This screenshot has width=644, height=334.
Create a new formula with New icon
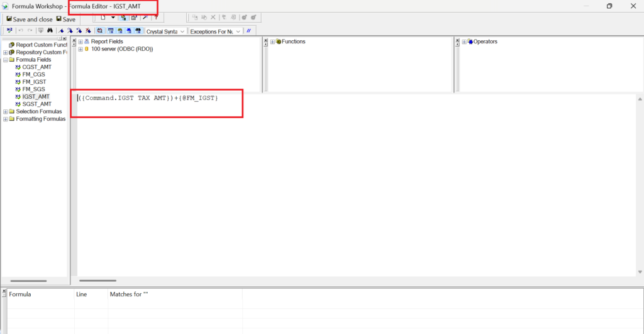pyautogui.click(x=103, y=18)
